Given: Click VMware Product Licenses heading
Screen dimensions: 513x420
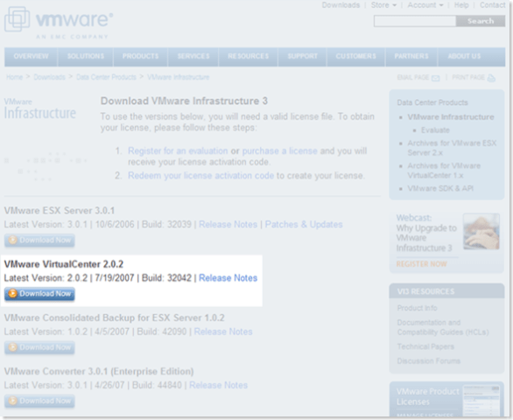Looking at the screenshot, I should coord(428,396).
